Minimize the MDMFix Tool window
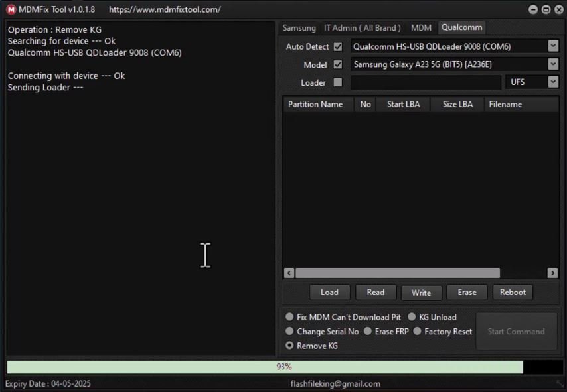567x392 pixels. [x=532, y=9]
